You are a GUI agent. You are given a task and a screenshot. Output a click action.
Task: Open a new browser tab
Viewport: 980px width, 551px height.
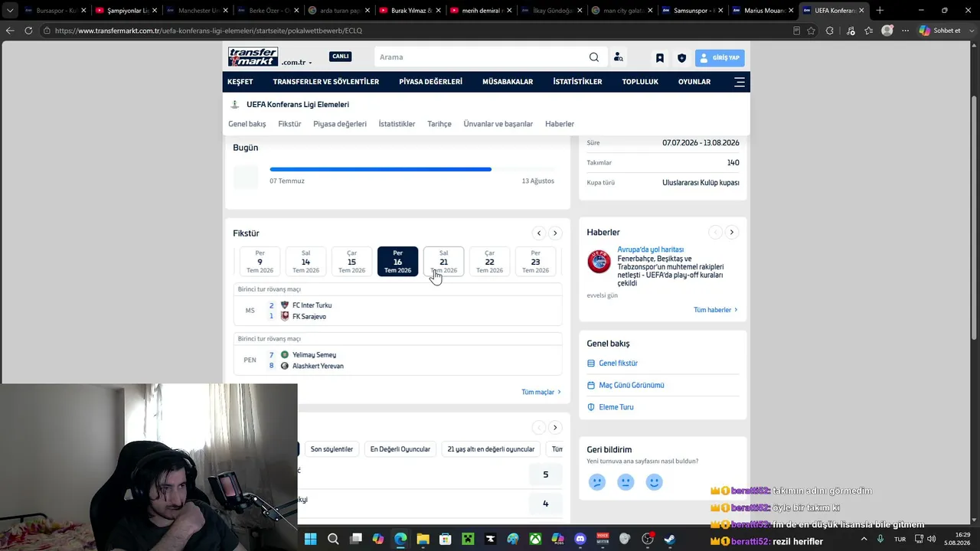pos(880,11)
